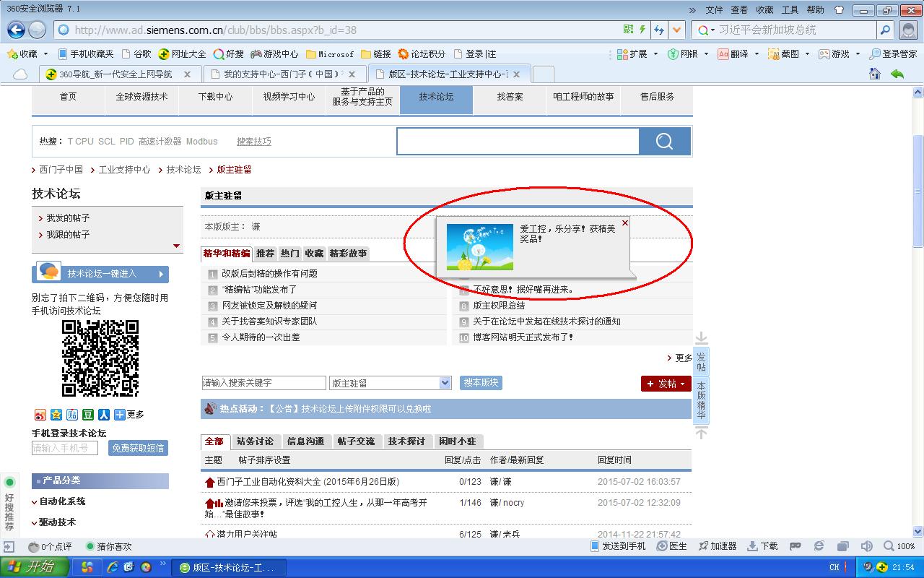Click the 发送到手机 status bar icon
The height and width of the screenshot is (578, 924).
(x=618, y=546)
